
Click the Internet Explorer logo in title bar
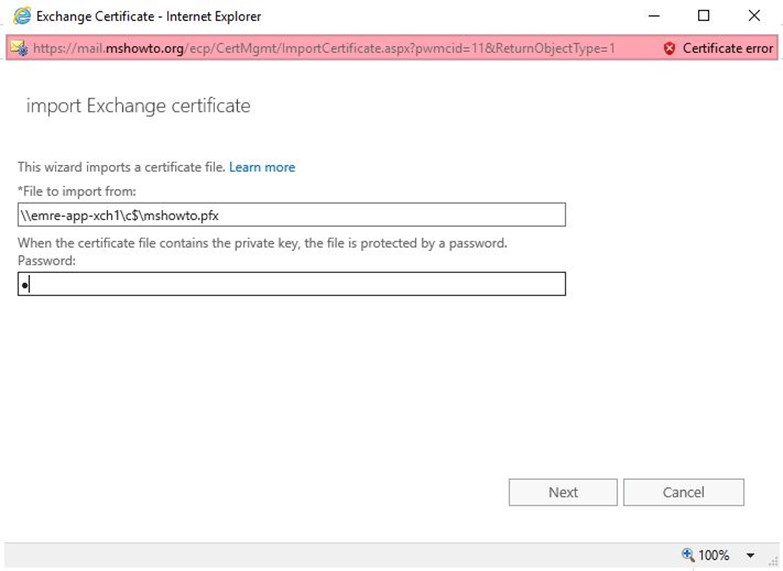22,16
